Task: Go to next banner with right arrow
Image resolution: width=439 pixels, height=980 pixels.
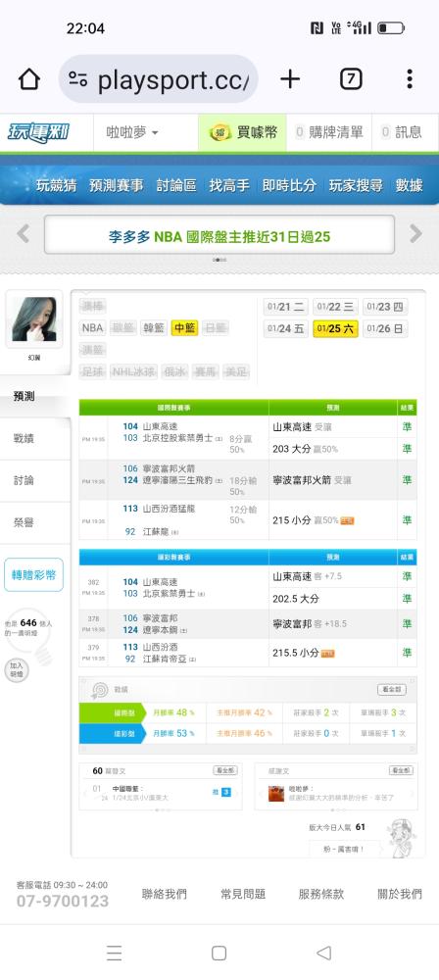Action: 415,234
